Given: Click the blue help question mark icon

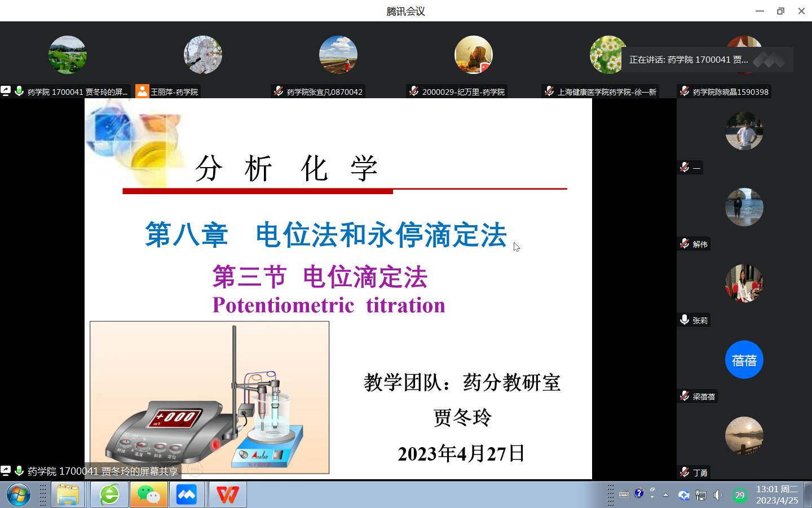Looking at the screenshot, I should [x=639, y=493].
